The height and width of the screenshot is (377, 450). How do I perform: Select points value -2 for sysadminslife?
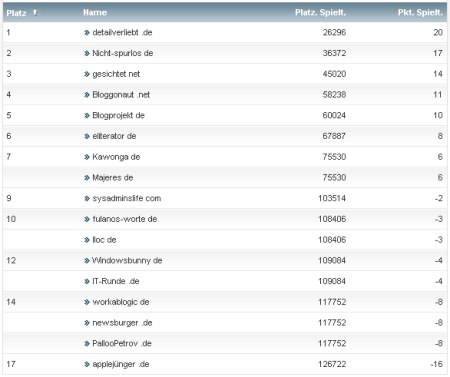(x=439, y=198)
